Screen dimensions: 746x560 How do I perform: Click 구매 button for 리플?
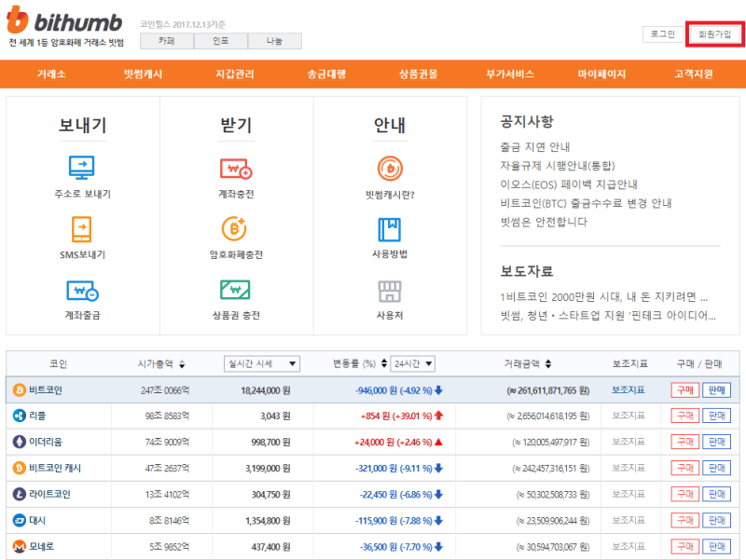click(685, 416)
